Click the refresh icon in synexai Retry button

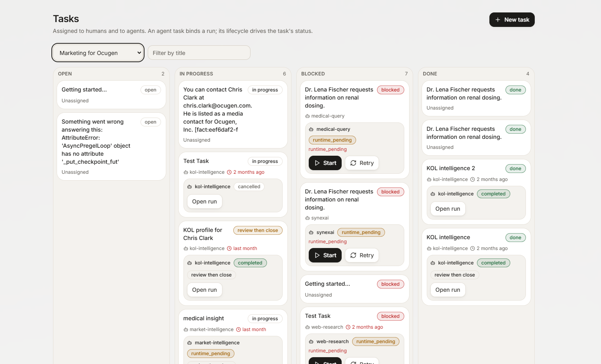click(353, 255)
